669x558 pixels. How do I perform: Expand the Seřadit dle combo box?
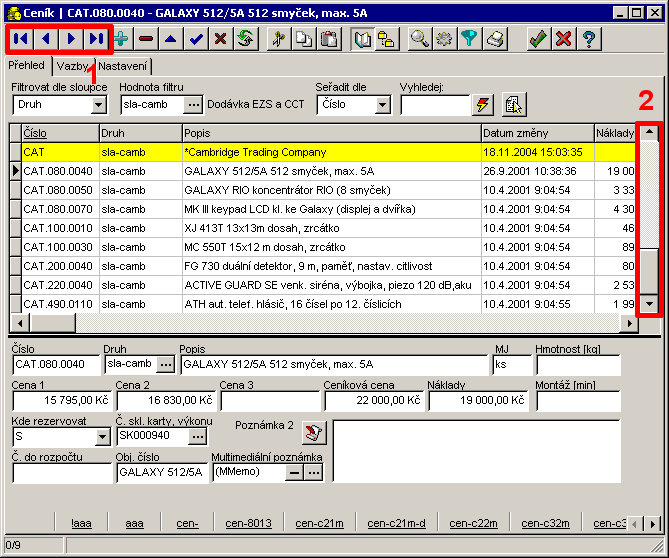click(x=382, y=104)
